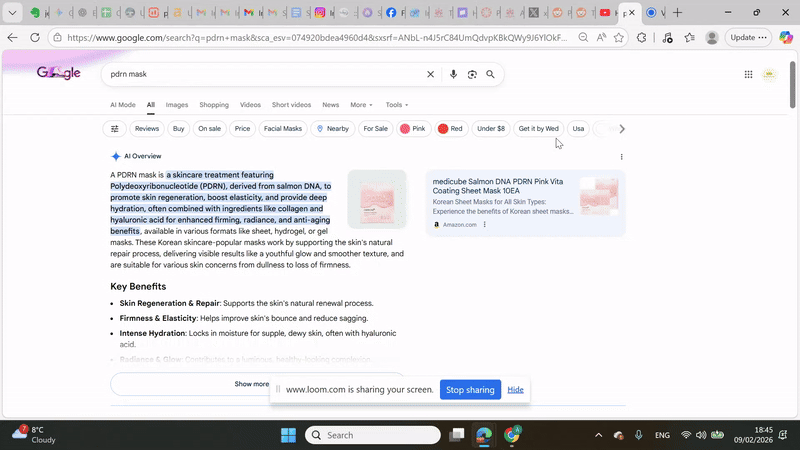Add page to favorites star
This screenshot has width=800, height=450.
coord(619,37)
